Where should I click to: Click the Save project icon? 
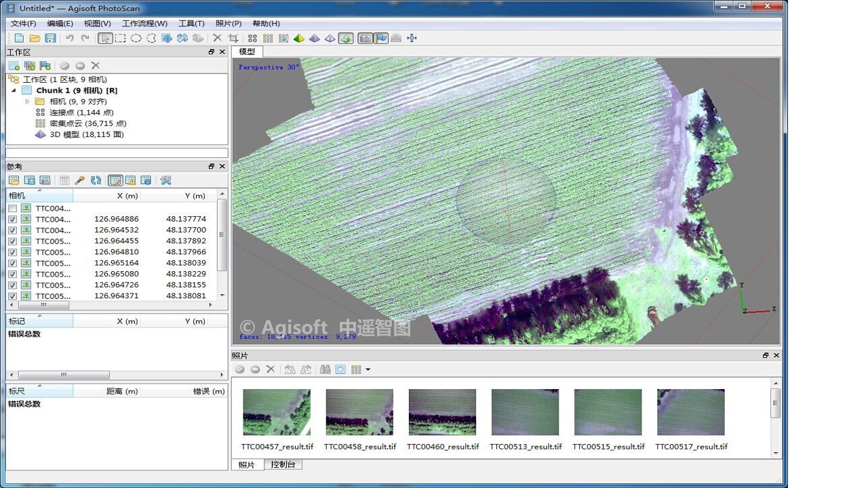pyautogui.click(x=50, y=38)
